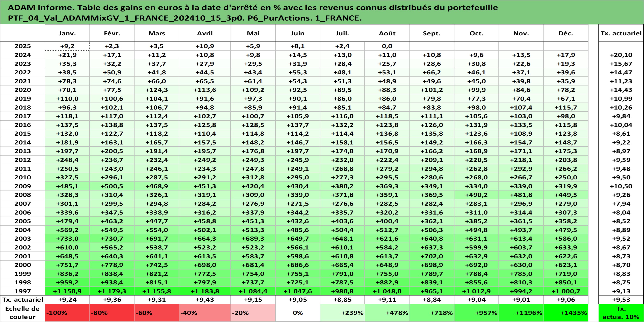The image size is (644, 322).
Task: Select the +1 150,9 cell in 1997 row
Action: click(x=67, y=291)
